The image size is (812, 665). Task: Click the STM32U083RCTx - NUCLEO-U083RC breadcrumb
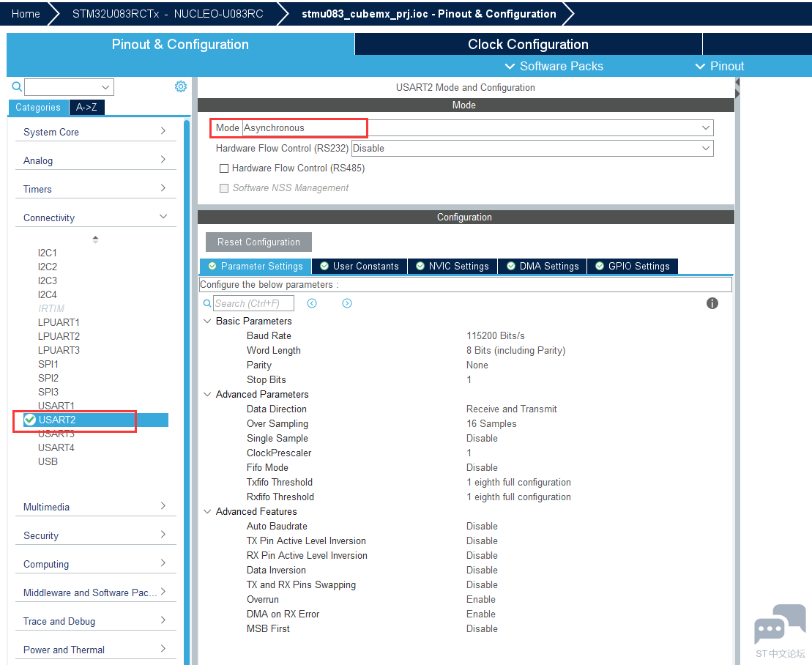pyautogui.click(x=168, y=14)
